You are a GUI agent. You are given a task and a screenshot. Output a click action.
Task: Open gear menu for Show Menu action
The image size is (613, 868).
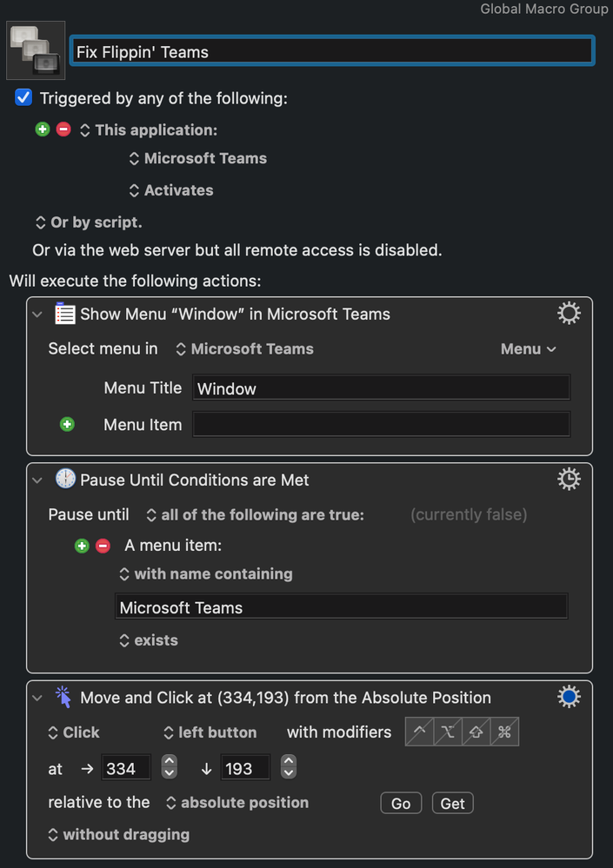point(569,314)
